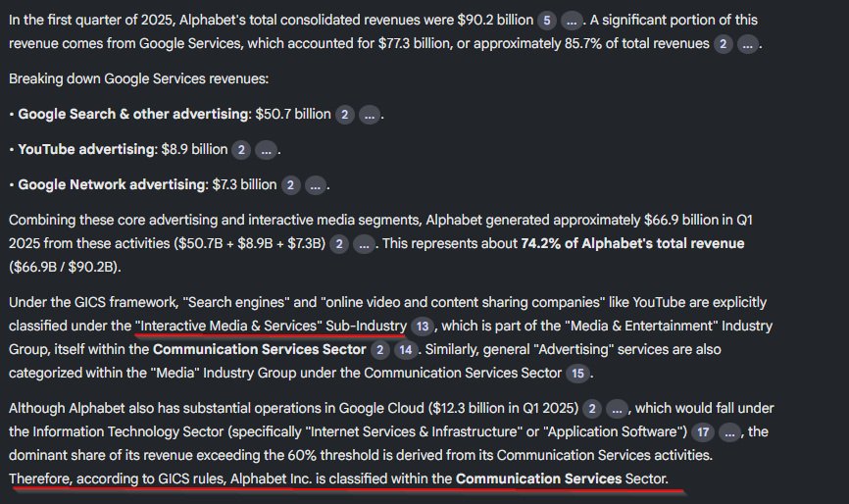Expand more sources beside citation 17
This screenshot has width=849, height=504.
coord(729,432)
